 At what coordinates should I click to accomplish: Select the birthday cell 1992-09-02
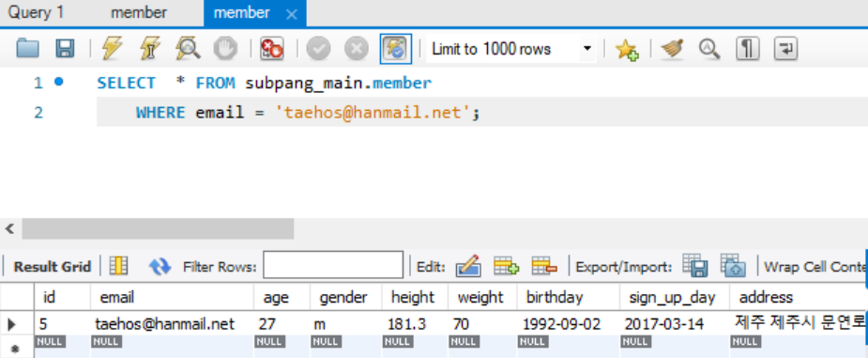pyautogui.click(x=569, y=323)
